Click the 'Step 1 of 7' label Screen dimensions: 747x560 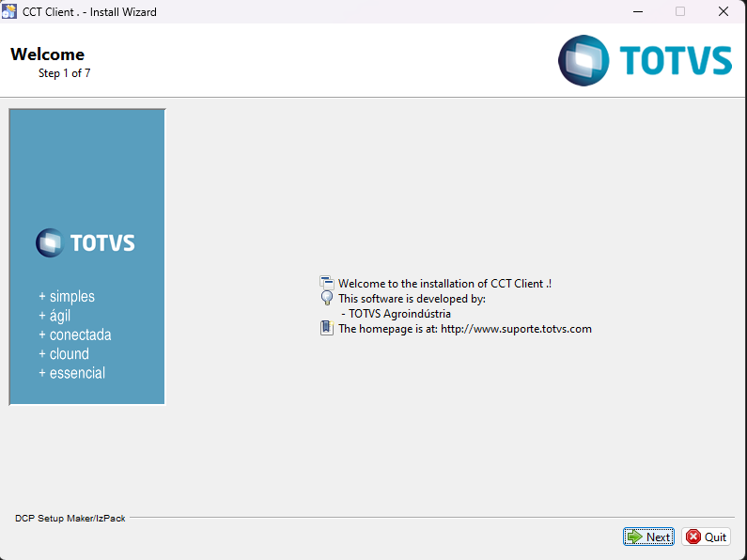click(64, 73)
